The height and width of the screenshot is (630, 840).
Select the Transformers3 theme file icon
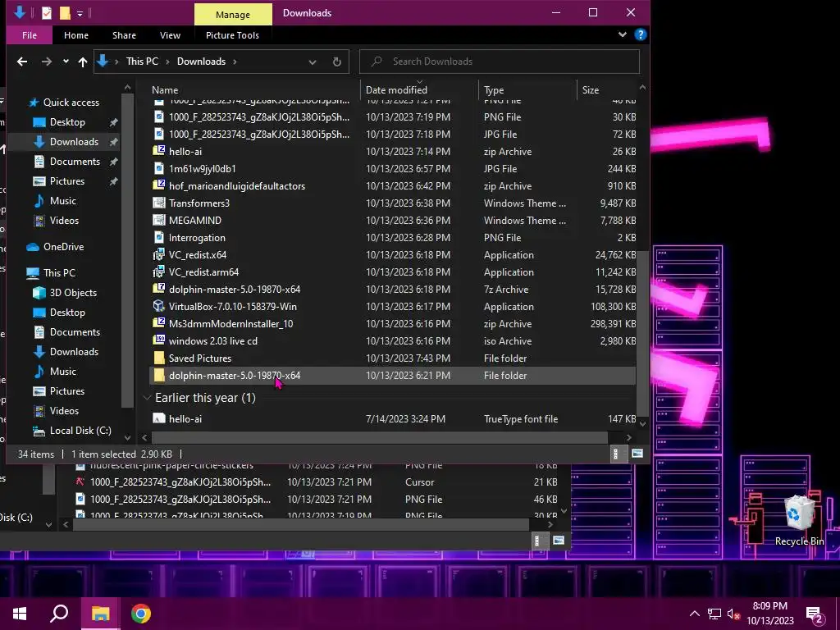point(158,203)
